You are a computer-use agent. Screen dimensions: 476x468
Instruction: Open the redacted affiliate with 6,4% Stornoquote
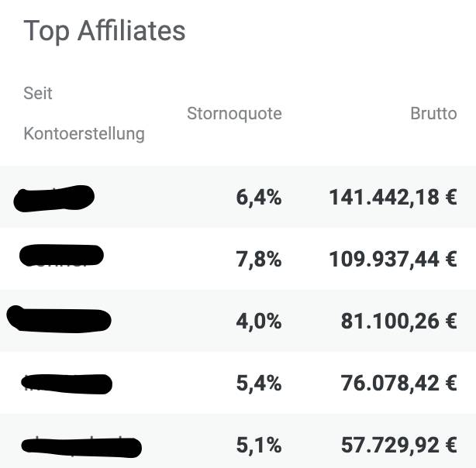(54, 198)
